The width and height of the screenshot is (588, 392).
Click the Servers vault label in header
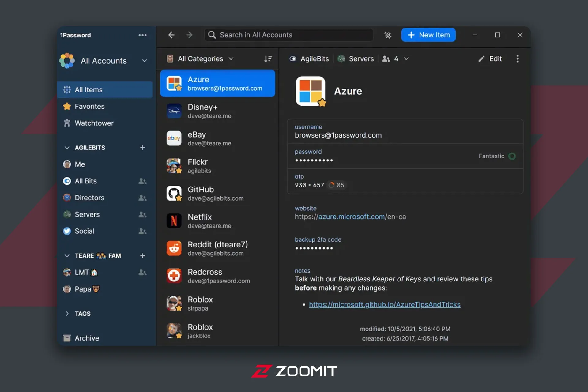pos(356,59)
